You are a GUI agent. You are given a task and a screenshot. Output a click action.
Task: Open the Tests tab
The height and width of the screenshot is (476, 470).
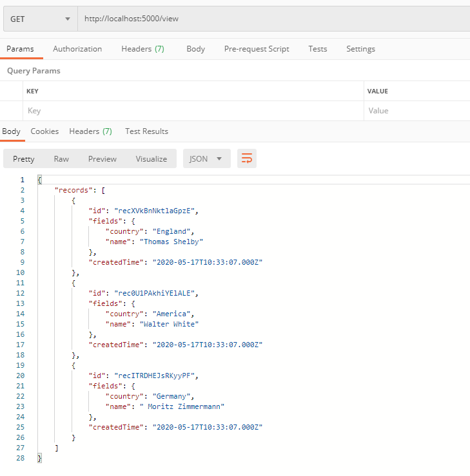click(x=318, y=49)
